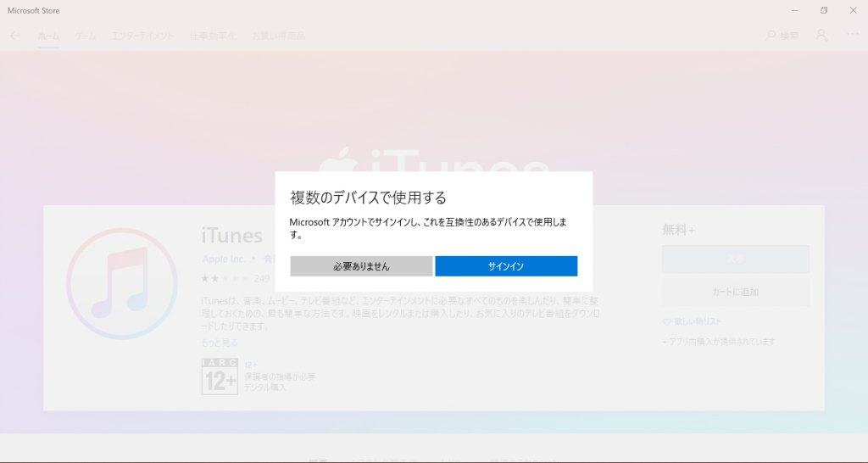Image resolution: width=868 pixels, height=463 pixels.
Task: Open the three-dot more options menu
Action: [x=852, y=36]
